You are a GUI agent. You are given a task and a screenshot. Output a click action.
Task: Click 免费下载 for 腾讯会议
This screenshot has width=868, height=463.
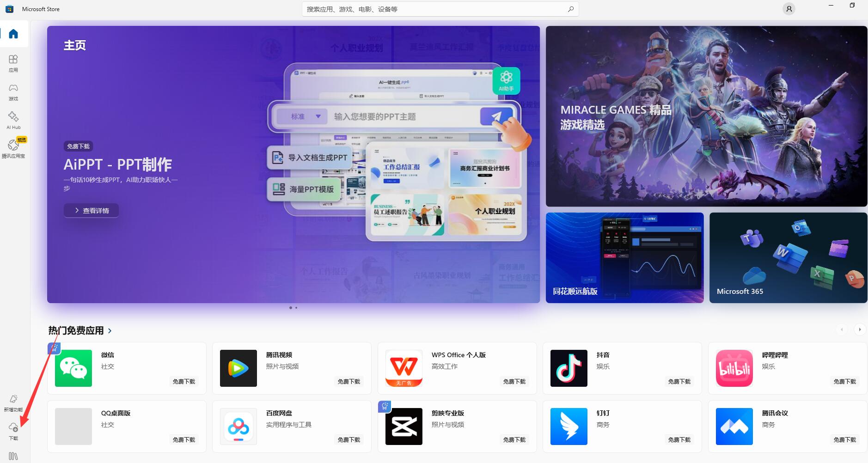[845, 439]
